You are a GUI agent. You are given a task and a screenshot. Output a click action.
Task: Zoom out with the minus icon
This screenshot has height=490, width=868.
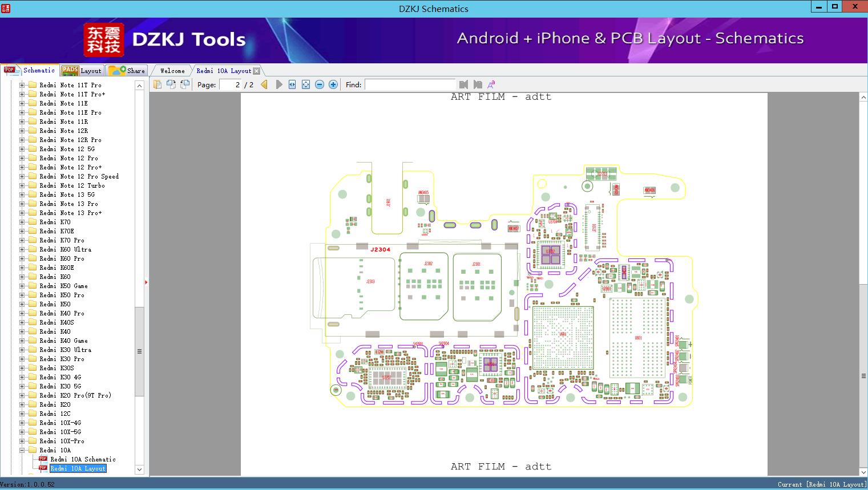(x=320, y=84)
